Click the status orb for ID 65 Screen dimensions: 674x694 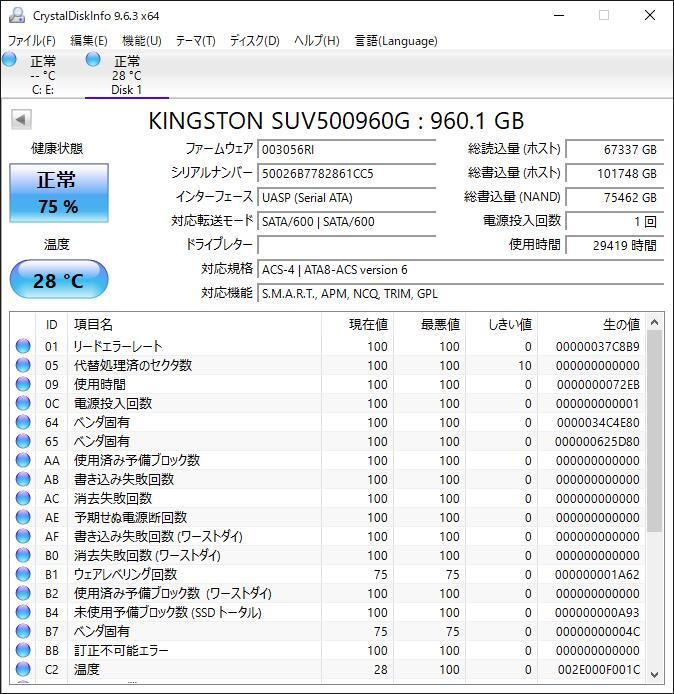(x=23, y=441)
